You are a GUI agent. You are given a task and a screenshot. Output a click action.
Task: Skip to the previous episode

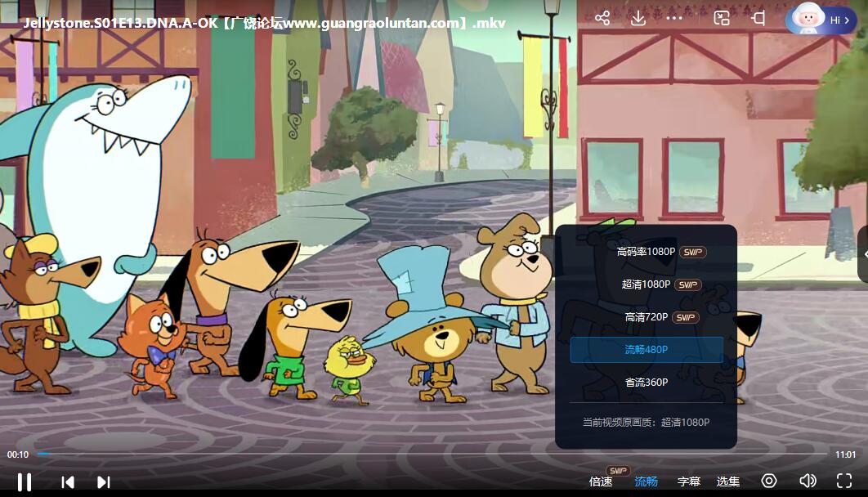point(68,482)
